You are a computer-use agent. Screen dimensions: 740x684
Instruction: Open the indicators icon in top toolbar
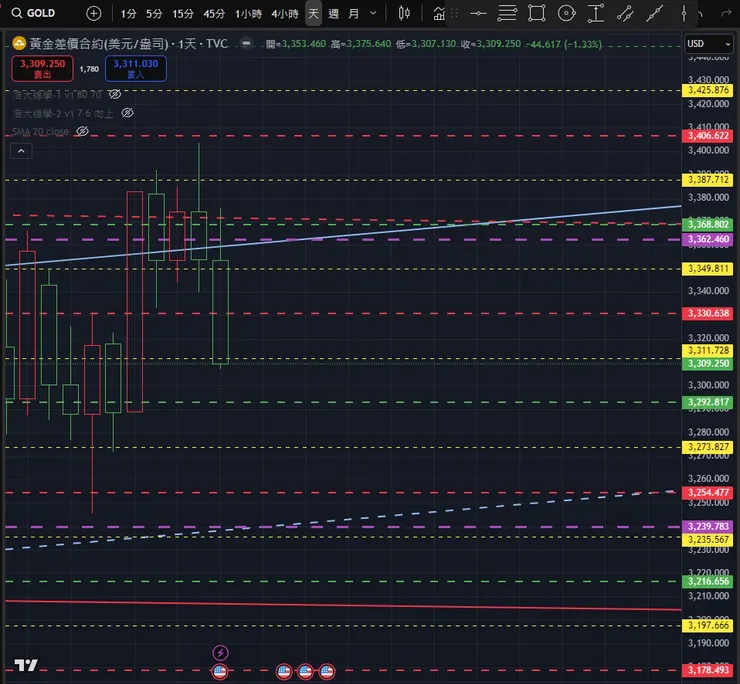(x=439, y=14)
